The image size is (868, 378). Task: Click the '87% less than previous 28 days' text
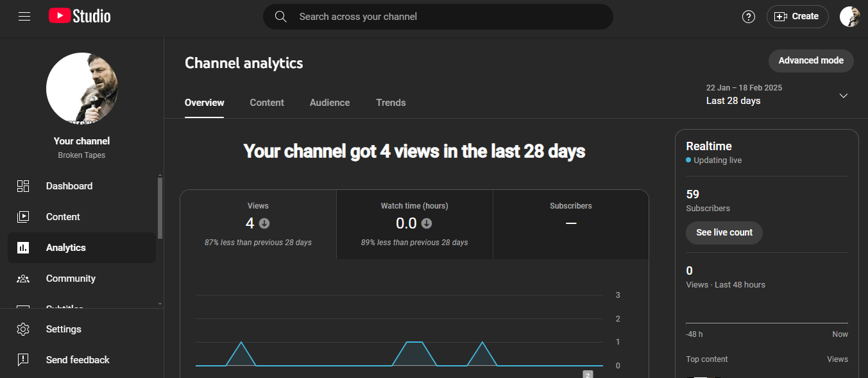coord(258,243)
